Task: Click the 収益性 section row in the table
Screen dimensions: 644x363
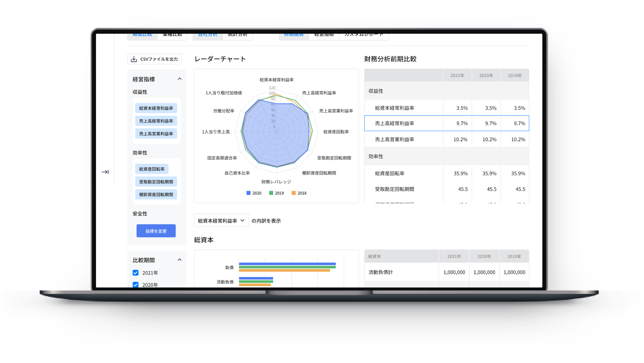Action: coord(447,91)
